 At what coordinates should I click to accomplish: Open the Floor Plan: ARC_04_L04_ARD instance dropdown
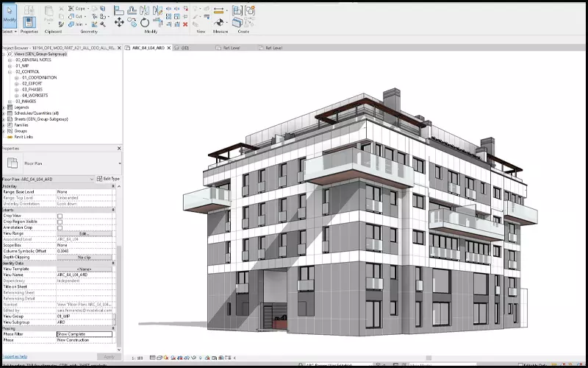(x=47, y=179)
